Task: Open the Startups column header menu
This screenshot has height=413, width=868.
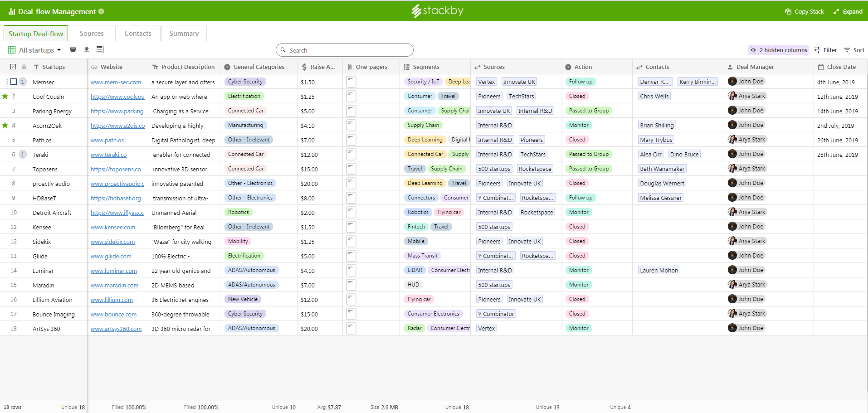Action: pyautogui.click(x=54, y=67)
